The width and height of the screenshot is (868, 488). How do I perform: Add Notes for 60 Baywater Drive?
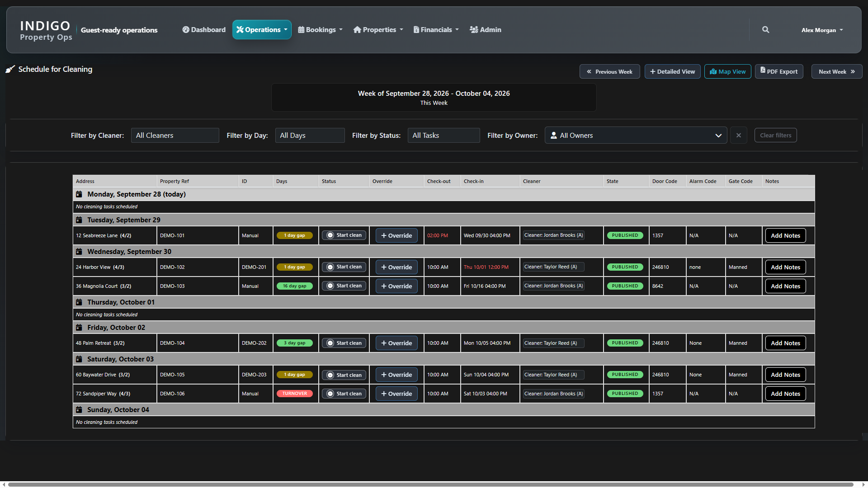[x=785, y=375]
